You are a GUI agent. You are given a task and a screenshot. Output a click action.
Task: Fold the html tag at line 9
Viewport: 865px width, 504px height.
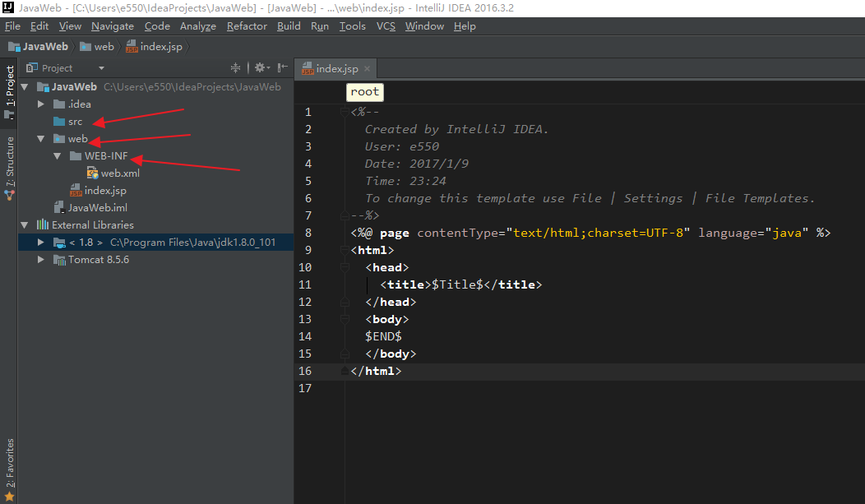pos(345,250)
